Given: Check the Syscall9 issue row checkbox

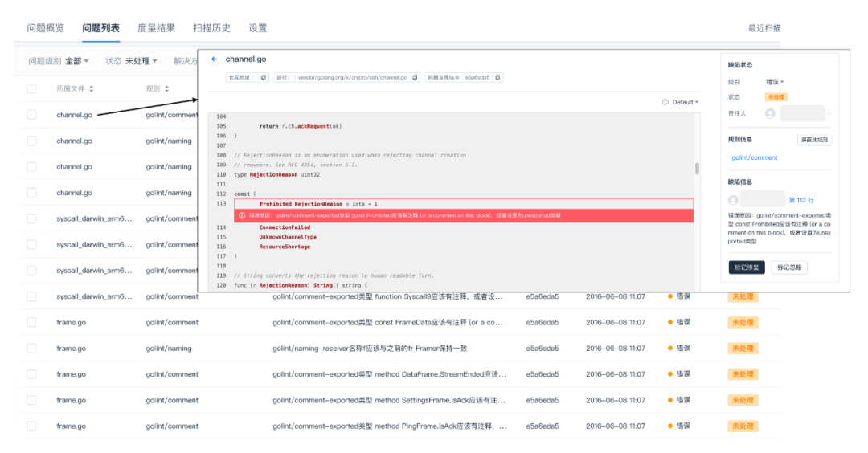Looking at the screenshot, I should click(x=31, y=296).
